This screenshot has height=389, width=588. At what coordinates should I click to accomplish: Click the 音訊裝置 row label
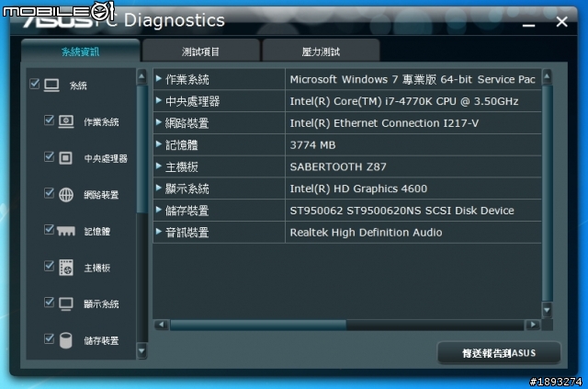click(187, 233)
